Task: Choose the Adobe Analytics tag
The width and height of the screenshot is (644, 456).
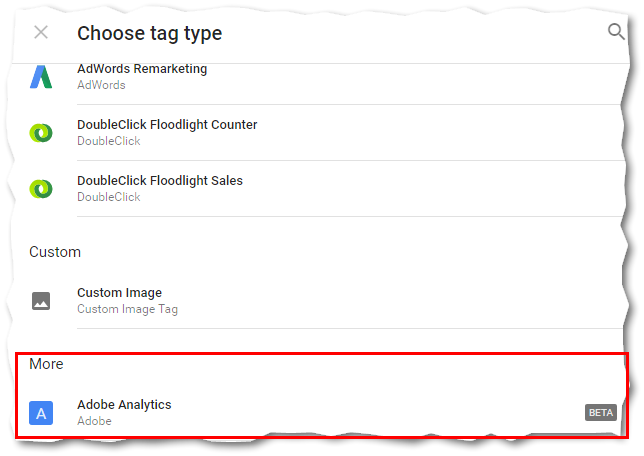Action: pyautogui.click(x=320, y=412)
